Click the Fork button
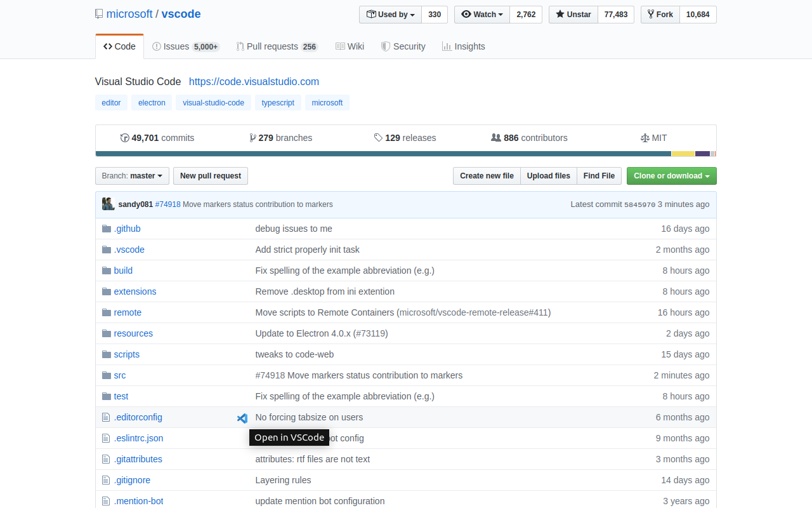The image size is (812, 508). 660,15
